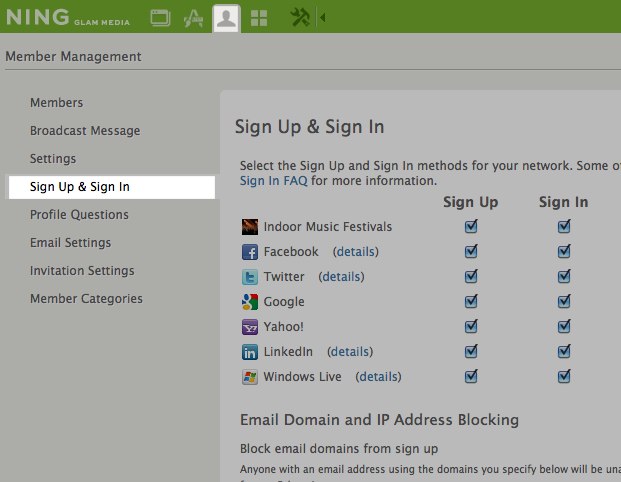This screenshot has height=482, width=621.
Task: Toggle LinkedIn Sign In checkbox
Action: [x=564, y=351]
